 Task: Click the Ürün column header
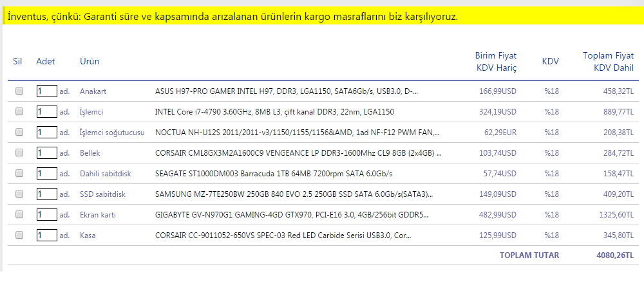point(90,61)
